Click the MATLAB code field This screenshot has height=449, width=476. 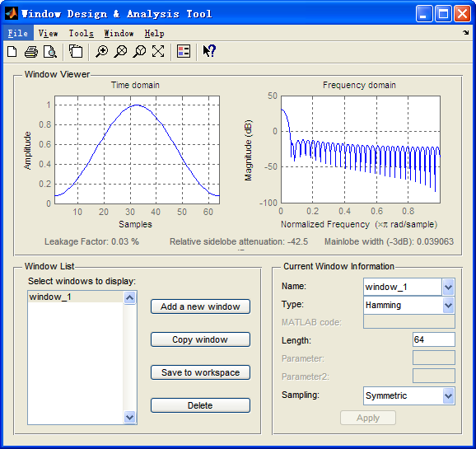click(x=409, y=321)
